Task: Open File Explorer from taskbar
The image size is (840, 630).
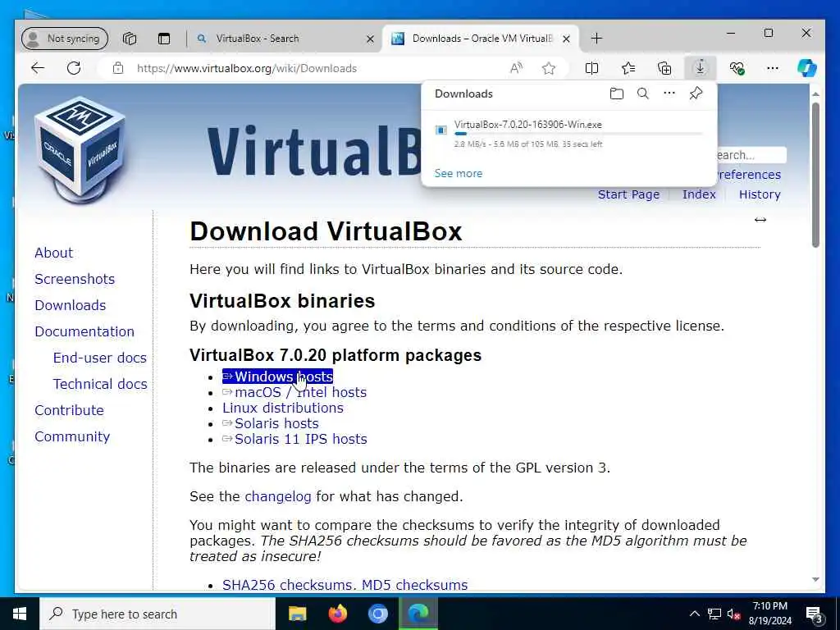Action: point(297,614)
